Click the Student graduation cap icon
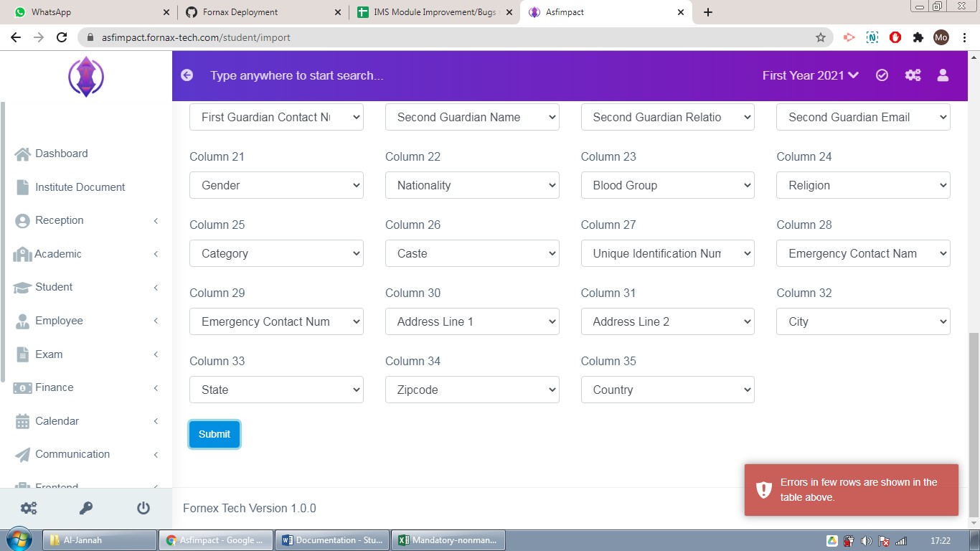The width and height of the screenshot is (980, 551). (x=23, y=287)
